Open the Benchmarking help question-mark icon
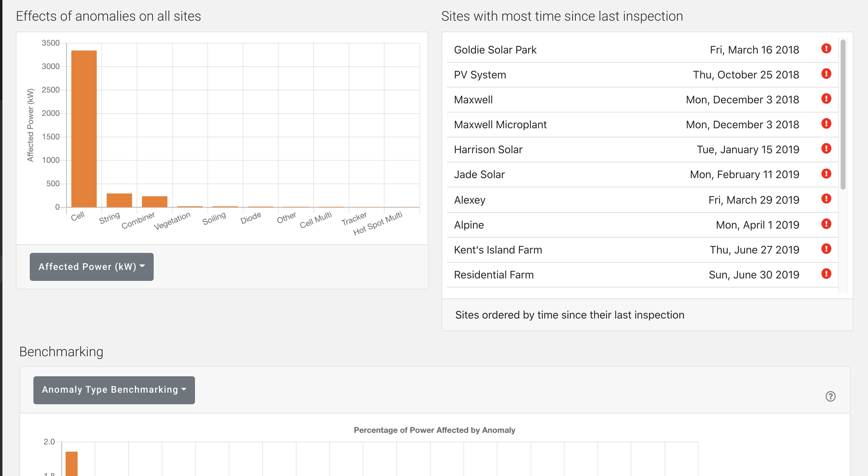Image resolution: width=868 pixels, height=476 pixels. pyautogui.click(x=830, y=396)
